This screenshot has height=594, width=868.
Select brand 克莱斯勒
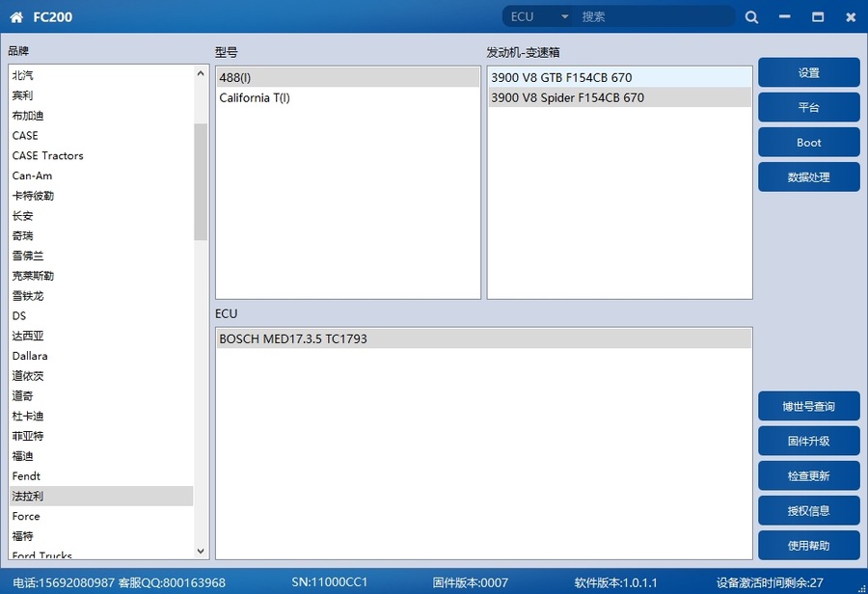[101, 276]
